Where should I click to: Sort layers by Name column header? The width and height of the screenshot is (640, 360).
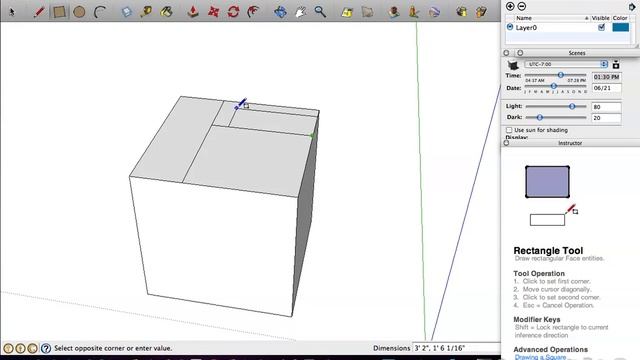click(547, 18)
